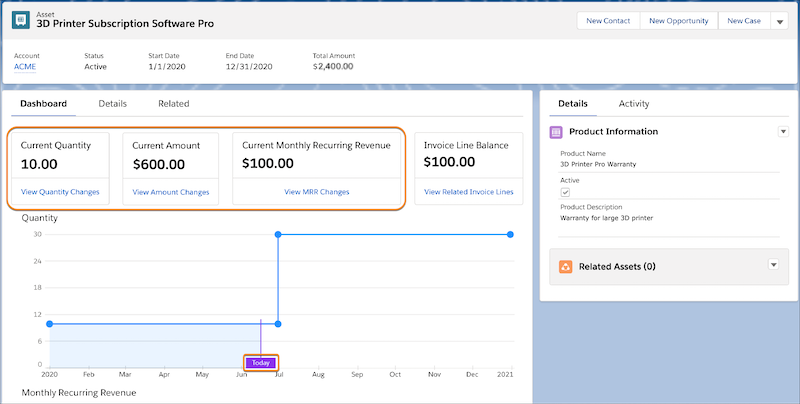Viewport: 800px width, 404px height.
Task: Click the chart data point at 2020 start
Action: point(49,324)
